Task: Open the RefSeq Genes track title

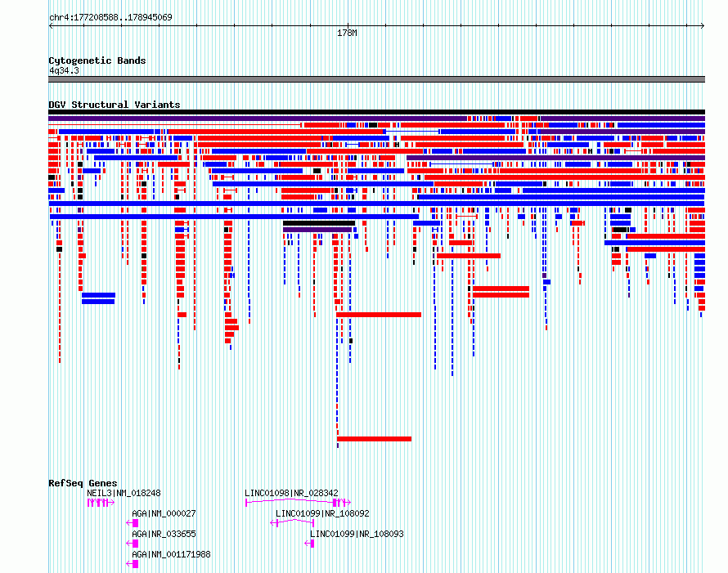Action: (x=83, y=483)
